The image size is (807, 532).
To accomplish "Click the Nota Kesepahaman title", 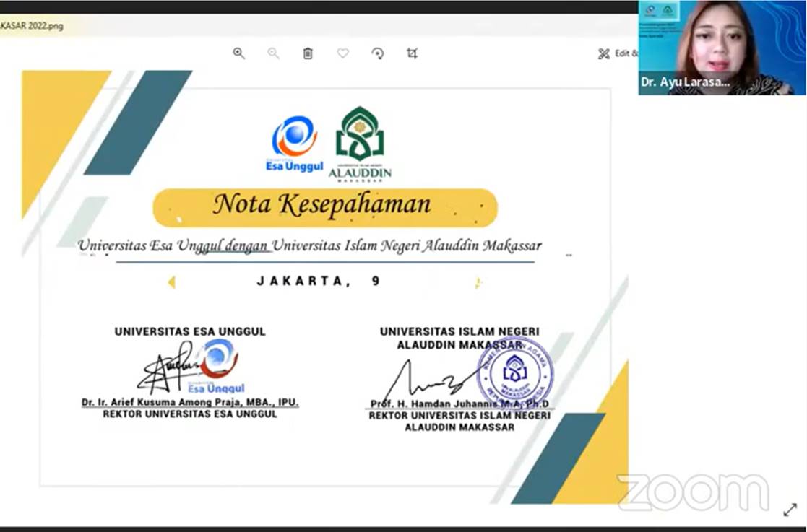I will tap(322, 204).
